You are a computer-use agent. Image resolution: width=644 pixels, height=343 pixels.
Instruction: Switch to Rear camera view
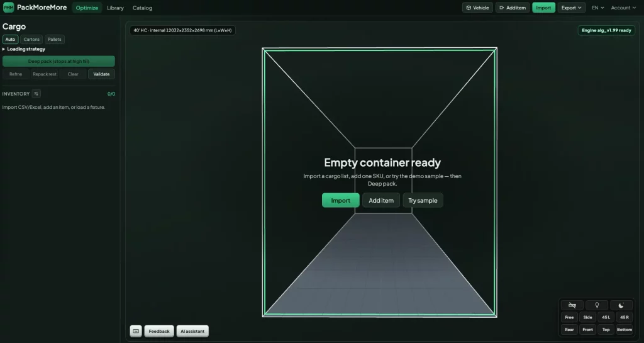[569, 329]
